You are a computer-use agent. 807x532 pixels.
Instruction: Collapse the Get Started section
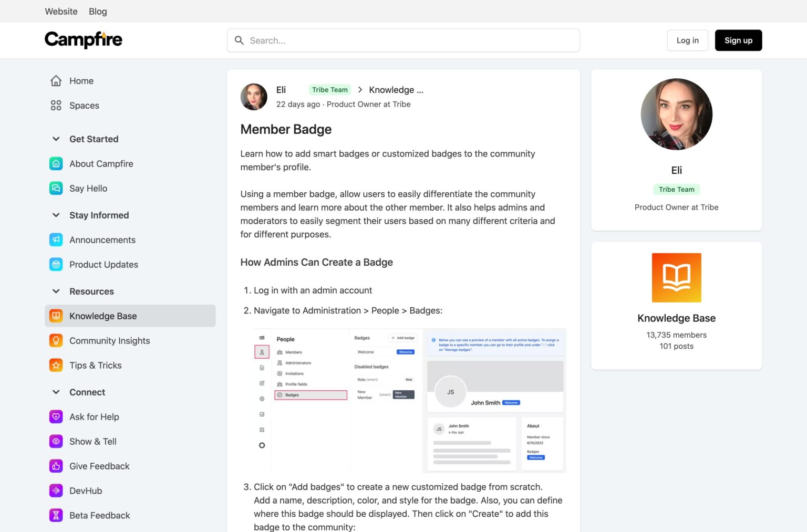tap(56, 139)
